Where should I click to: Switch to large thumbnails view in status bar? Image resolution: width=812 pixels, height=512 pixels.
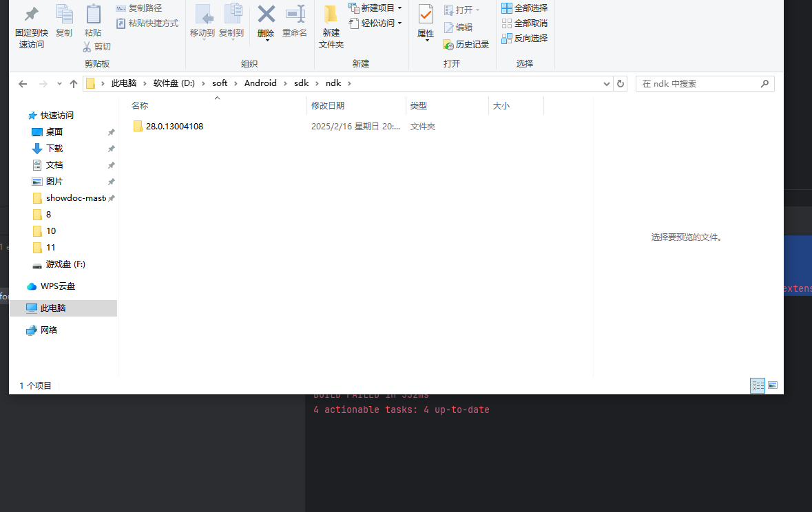coord(772,385)
